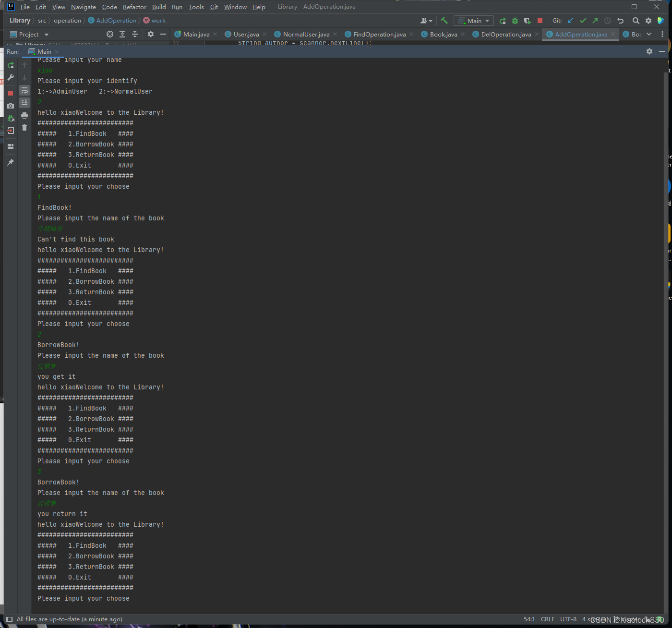Open the Tools menu
Screen dimensions: 672x628
(196, 7)
